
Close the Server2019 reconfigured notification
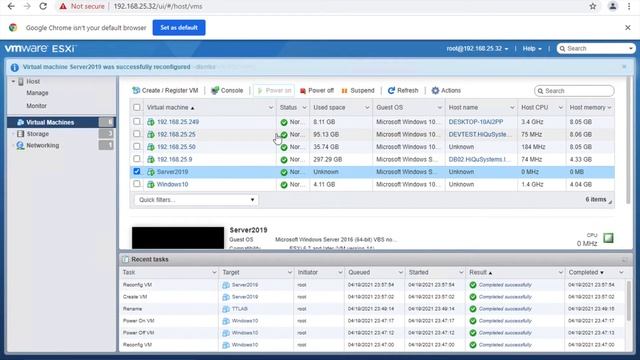click(624, 67)
